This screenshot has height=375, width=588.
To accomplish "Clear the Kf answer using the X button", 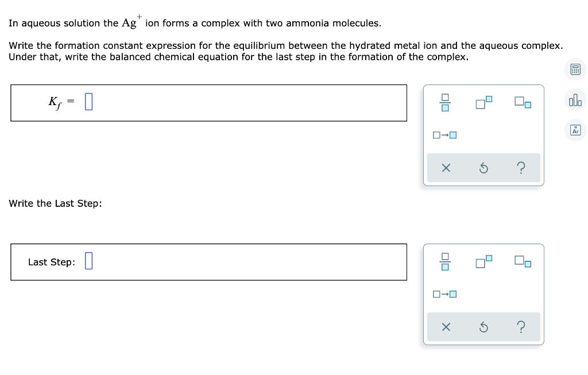I will coord(446,168).
